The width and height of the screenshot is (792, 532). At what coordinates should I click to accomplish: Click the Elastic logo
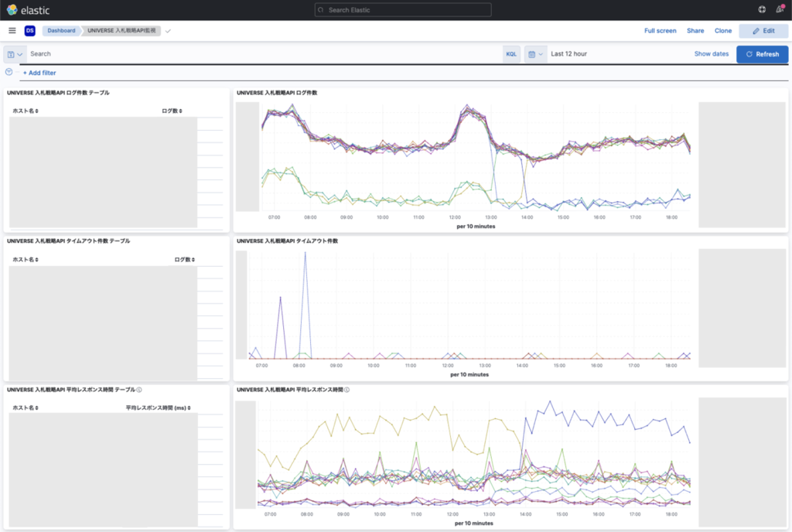(29, 10)
